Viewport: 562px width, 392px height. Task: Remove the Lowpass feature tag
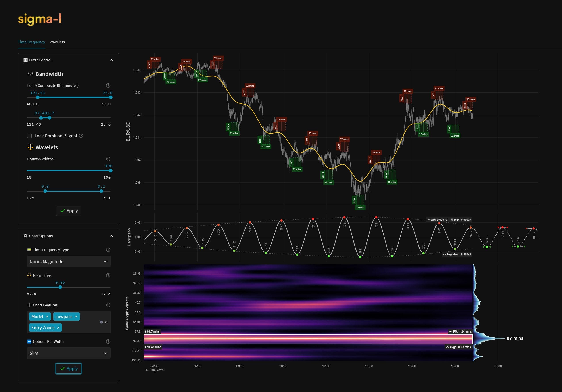pos(76,317)
